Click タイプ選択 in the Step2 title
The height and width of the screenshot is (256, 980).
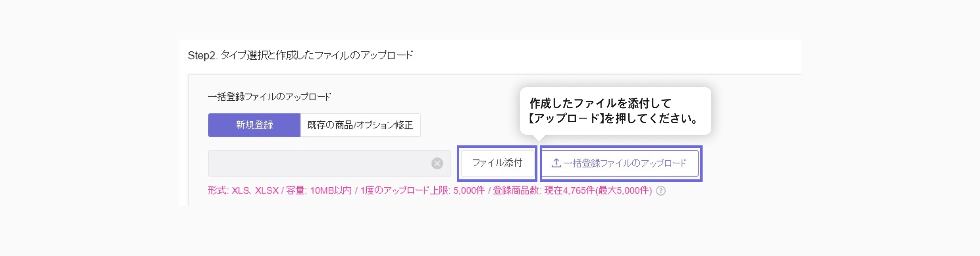click(244, 55)
